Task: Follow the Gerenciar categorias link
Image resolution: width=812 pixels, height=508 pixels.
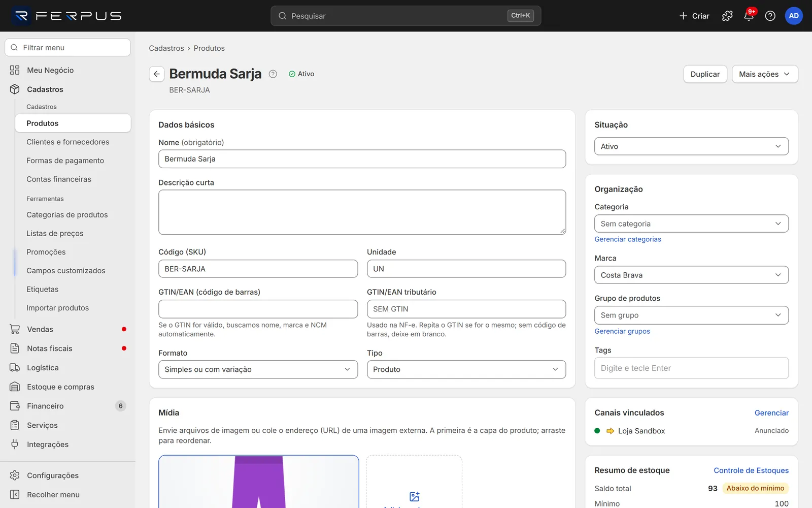Action: (628, 239)
